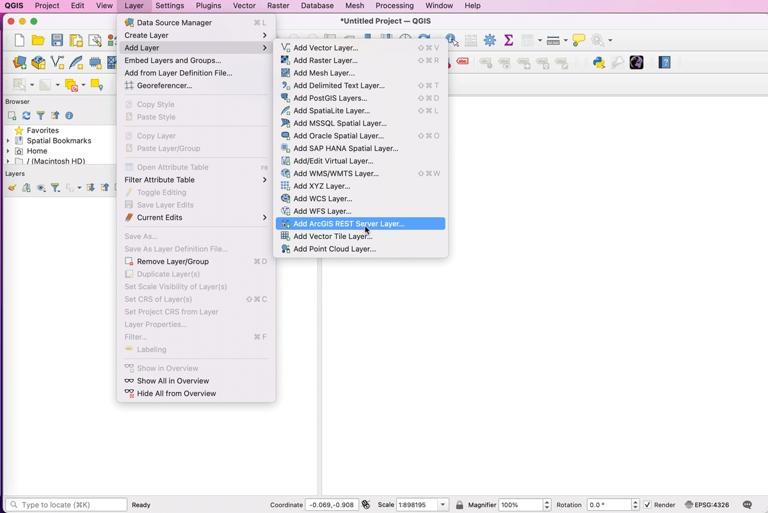
Task: Click the Browser panel filter funnel icon
Action: [41, 116]
